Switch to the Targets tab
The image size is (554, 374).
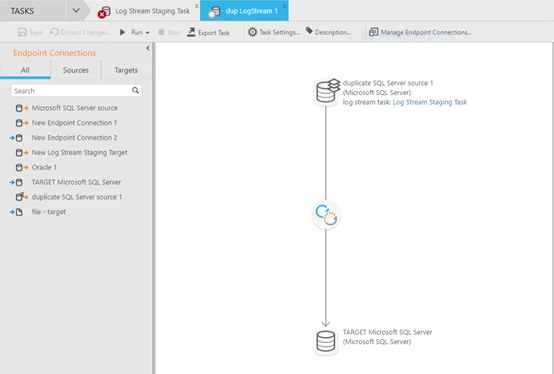[x=126, y=70]
